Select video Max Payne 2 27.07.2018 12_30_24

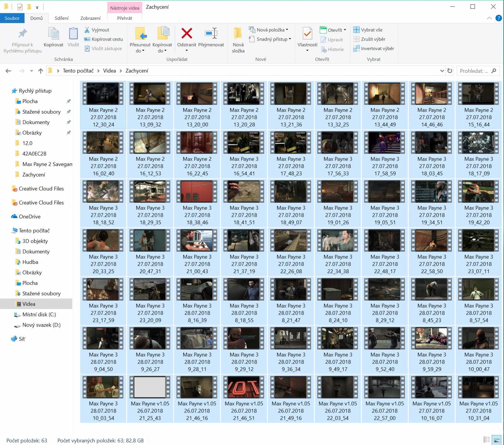pos(103,105)
